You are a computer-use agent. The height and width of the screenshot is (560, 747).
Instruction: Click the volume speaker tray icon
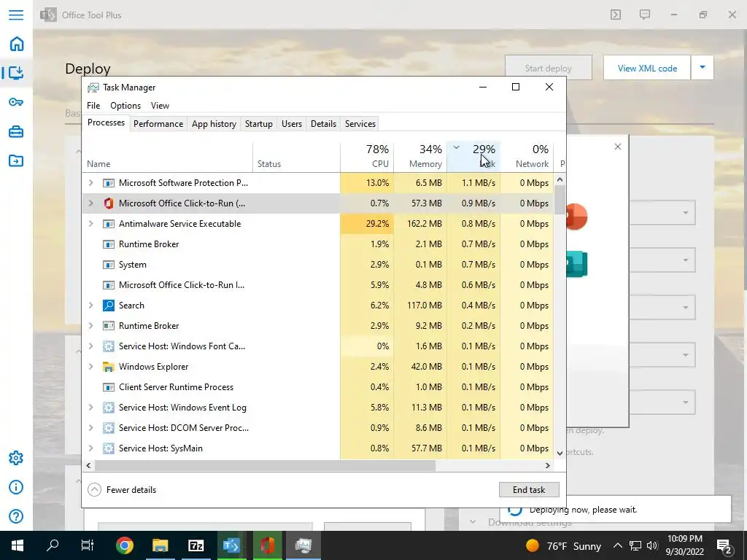[x=652, y=545]
